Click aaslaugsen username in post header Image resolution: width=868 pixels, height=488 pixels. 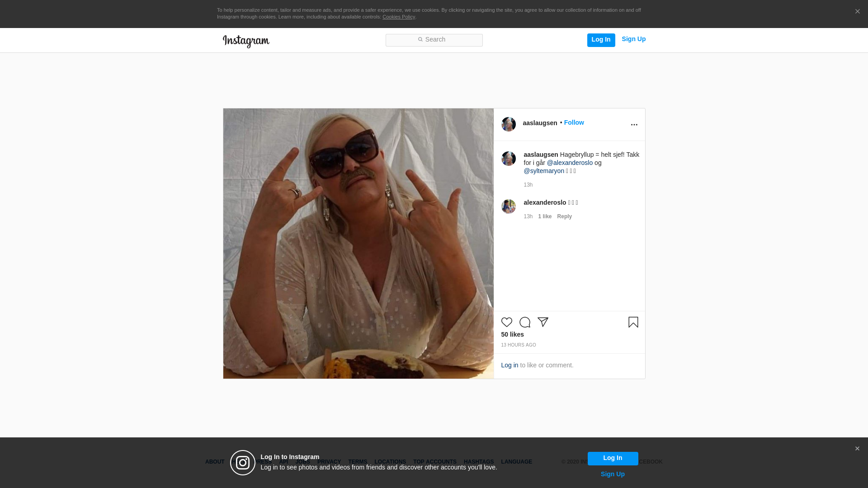[x=540, y=123]
